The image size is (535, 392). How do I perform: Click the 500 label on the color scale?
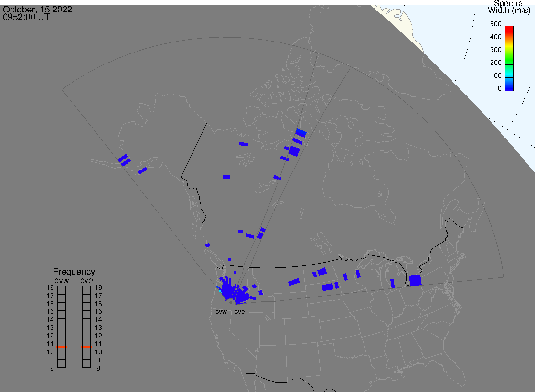[495, 24]
